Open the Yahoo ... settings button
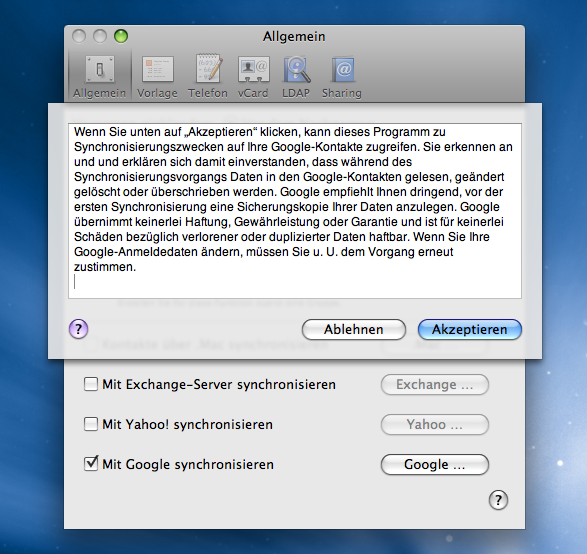 point(435,424)
